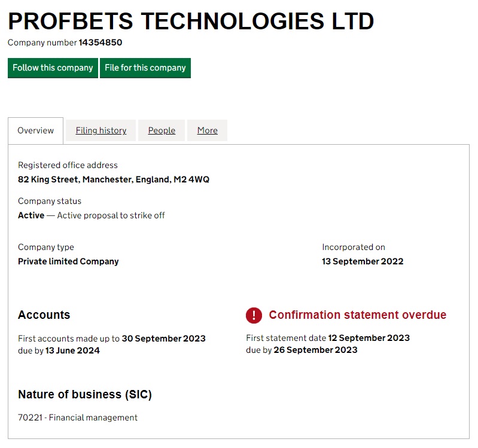The image size is (478, 448).
Task: Click the 82 King Street address text
Action: (114, 179)
